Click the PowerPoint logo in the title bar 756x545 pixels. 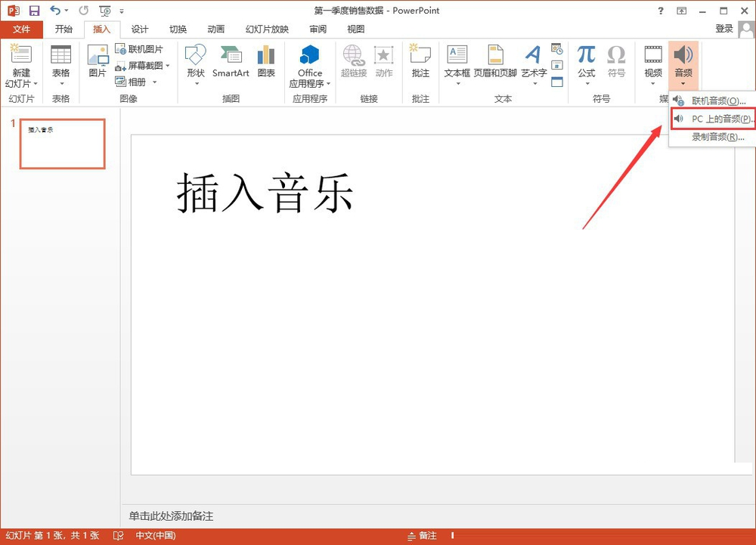[14, 10]
